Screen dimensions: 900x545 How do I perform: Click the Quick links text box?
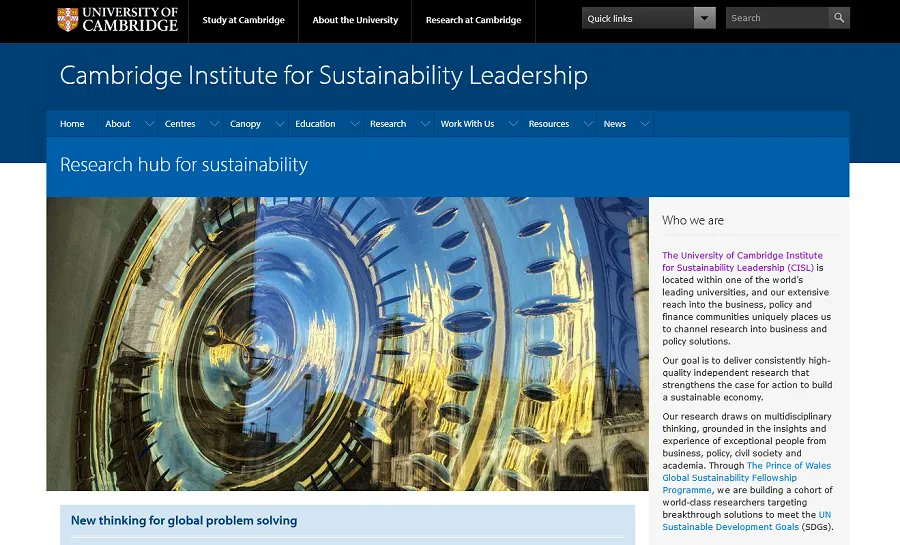(x=638, y=18)
